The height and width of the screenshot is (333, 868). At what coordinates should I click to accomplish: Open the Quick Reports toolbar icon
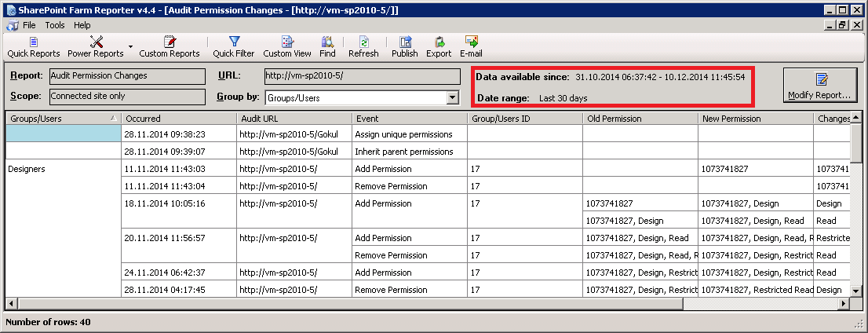[x=33, y=47]
